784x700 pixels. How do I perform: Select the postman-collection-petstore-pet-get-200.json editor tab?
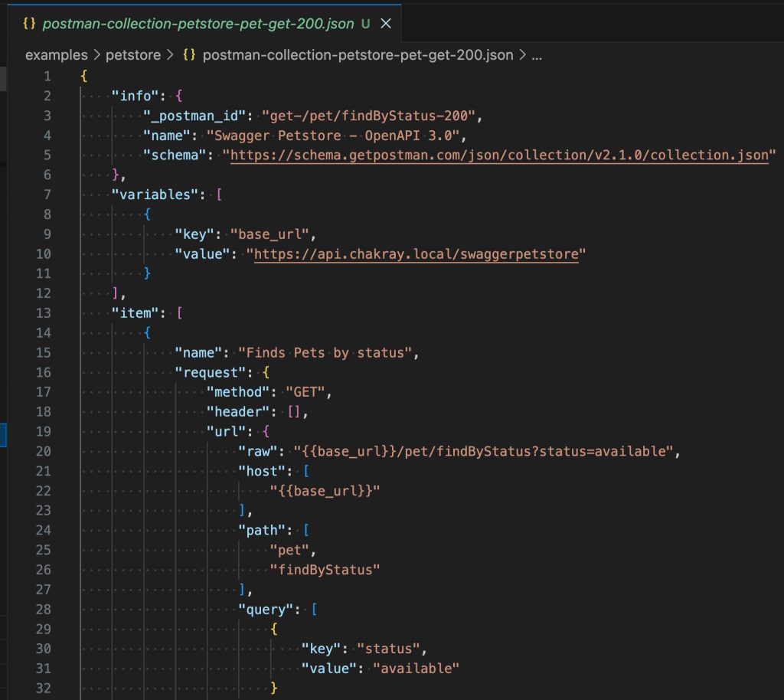198,24
